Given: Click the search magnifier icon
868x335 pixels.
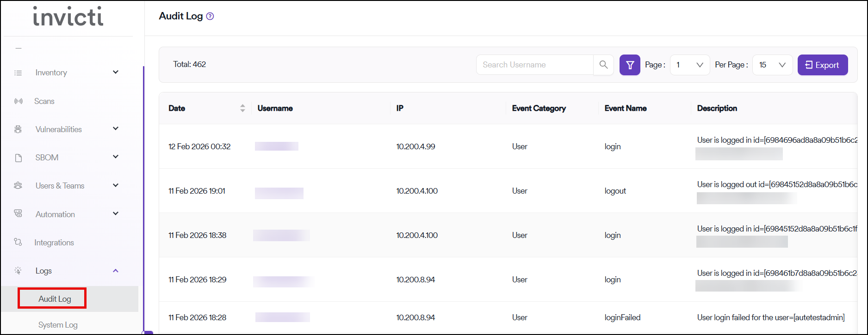Looking at the screenshot, I should click(x=603, y=65).
